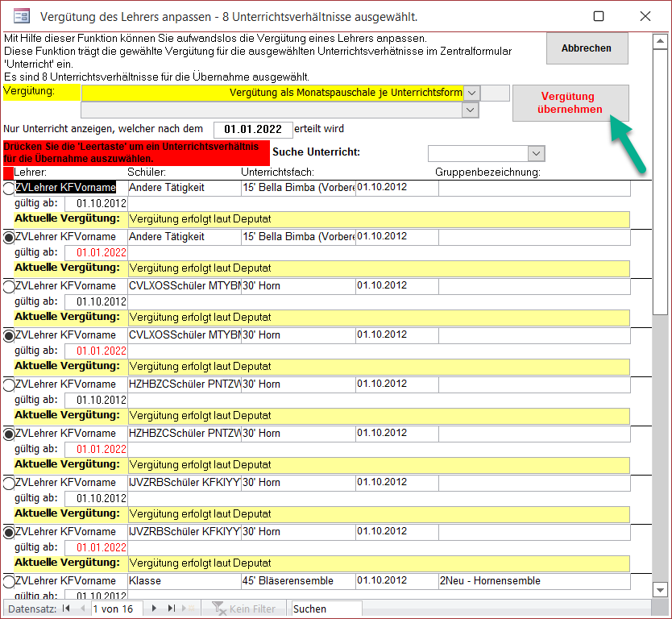Click the Abbrechen button
The width and height of the screenshot is (672, 619).
point(586,48)
